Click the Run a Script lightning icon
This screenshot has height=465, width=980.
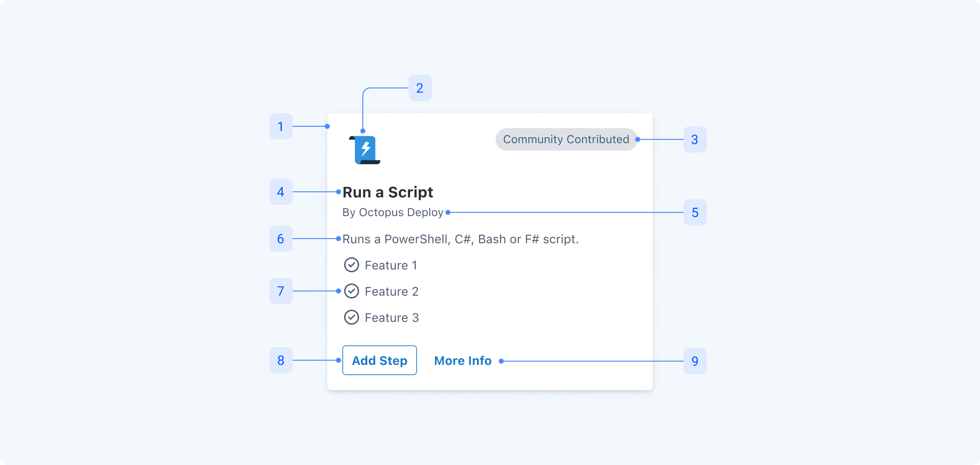tap(365, 150)
